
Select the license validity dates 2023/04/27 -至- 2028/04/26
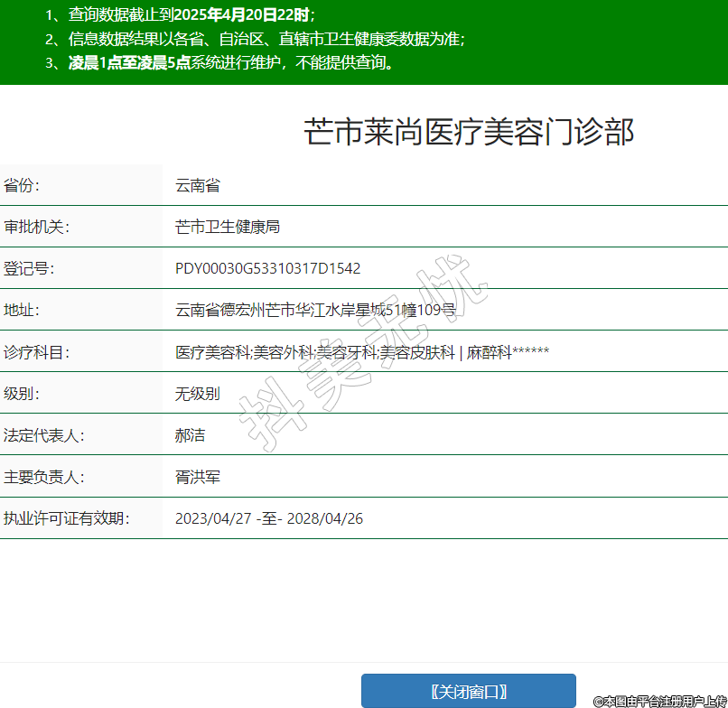click(269, 518)
